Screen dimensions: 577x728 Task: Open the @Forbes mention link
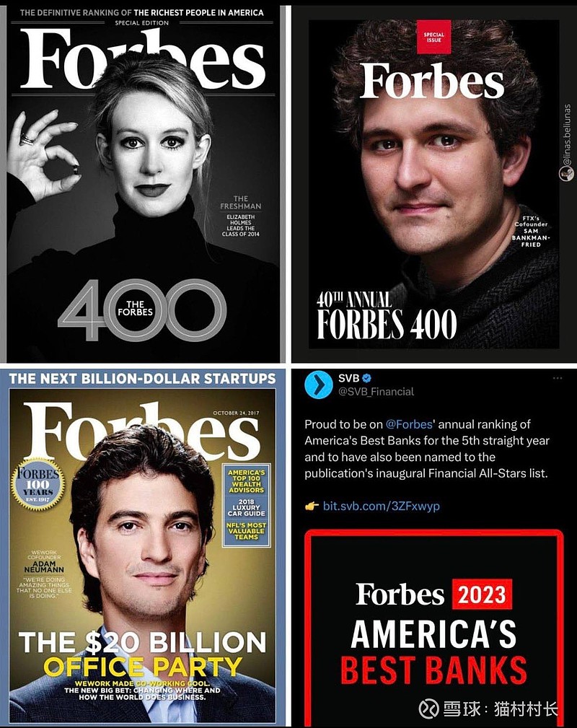pos(409,424)
